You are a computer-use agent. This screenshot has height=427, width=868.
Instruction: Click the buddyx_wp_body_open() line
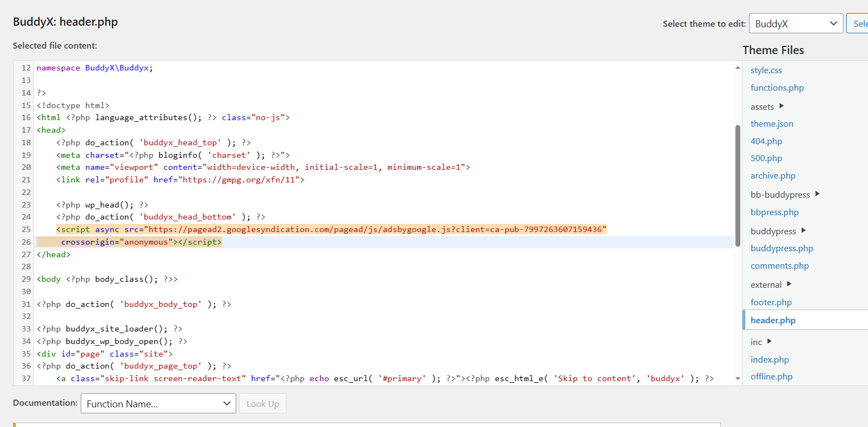click(x=112, y=341)
